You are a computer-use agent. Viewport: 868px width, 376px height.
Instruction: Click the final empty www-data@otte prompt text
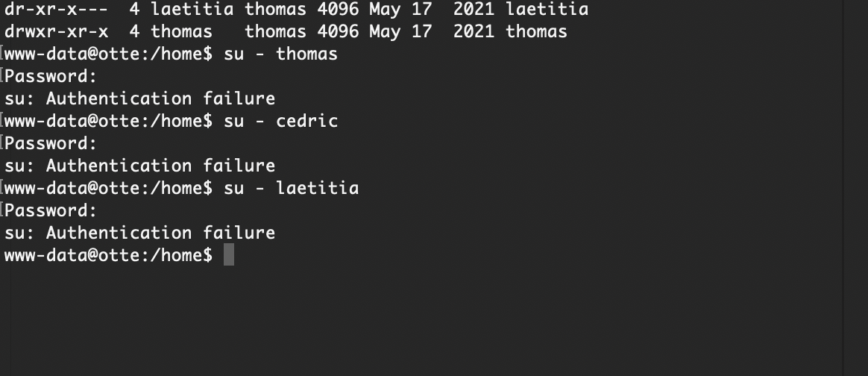point(108,254)
